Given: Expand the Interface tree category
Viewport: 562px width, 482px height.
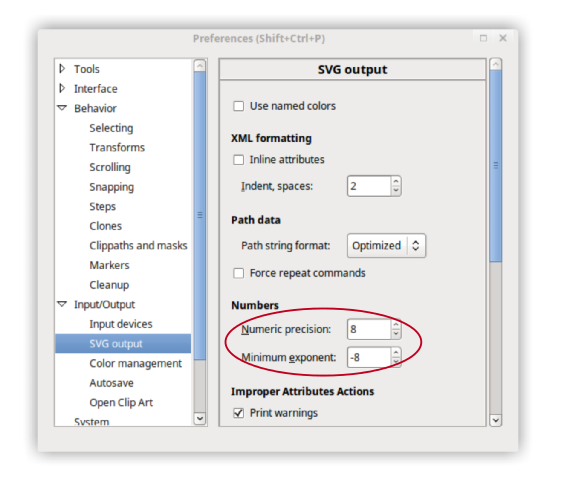Looking at the screenshot, I should click(x=62, y=88).
